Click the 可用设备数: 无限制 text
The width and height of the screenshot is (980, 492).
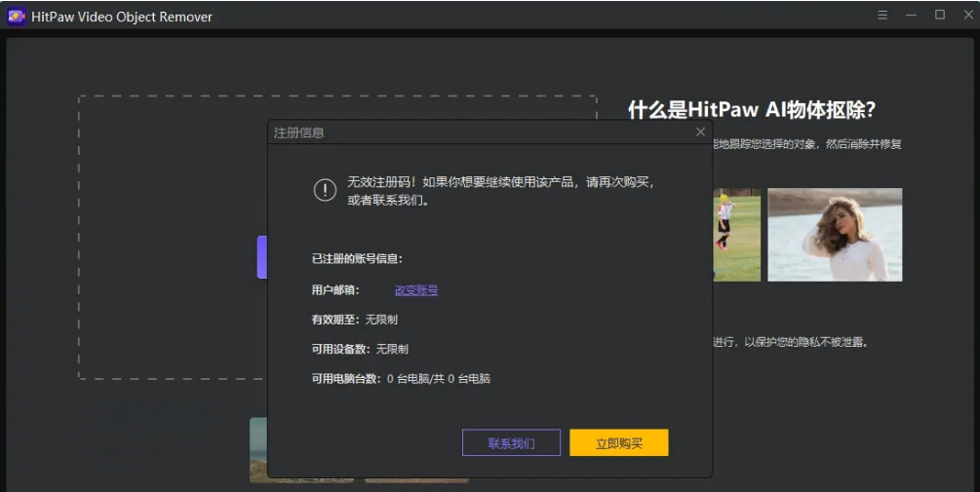click(360, 349)
